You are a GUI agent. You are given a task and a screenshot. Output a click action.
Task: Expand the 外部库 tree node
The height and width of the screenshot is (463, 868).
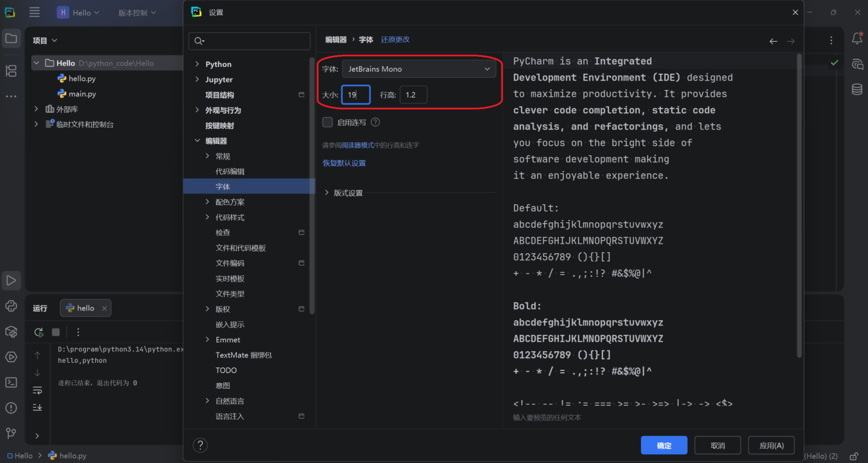[x=36, y=109]
